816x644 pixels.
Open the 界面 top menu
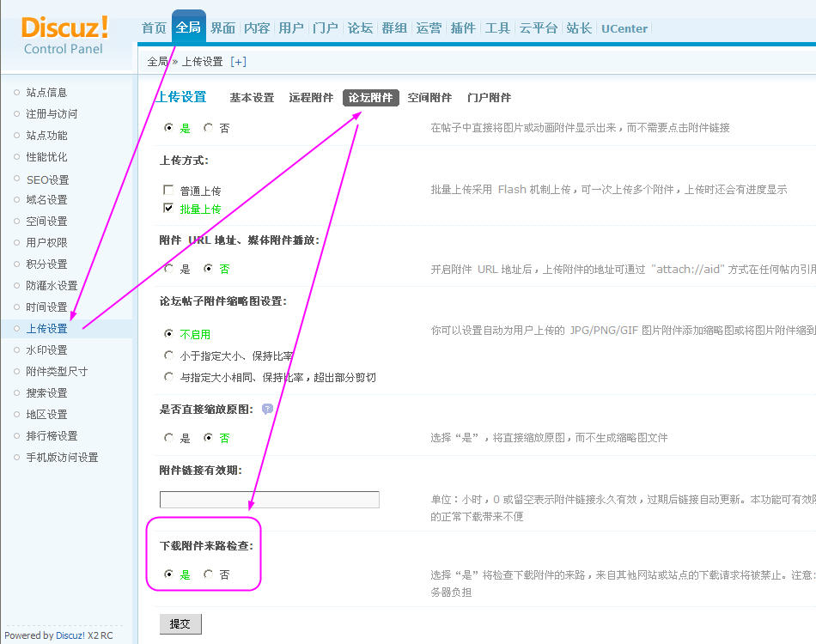(222, 28)
